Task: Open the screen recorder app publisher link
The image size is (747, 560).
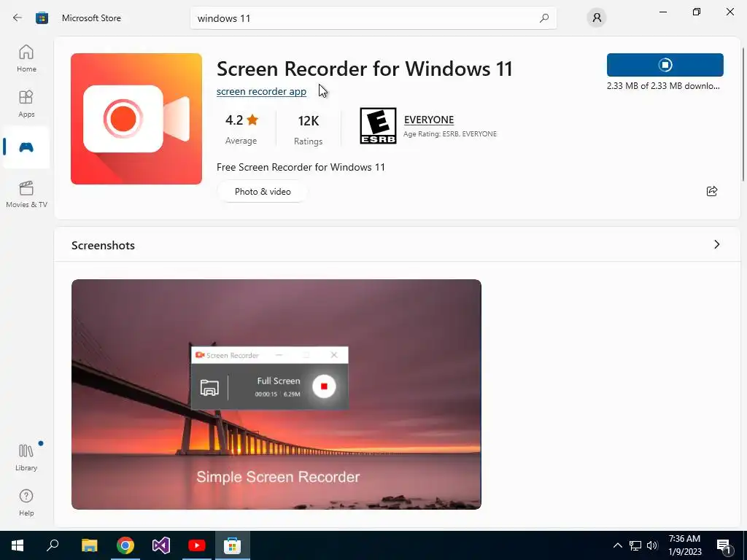Action: point(261,91)
